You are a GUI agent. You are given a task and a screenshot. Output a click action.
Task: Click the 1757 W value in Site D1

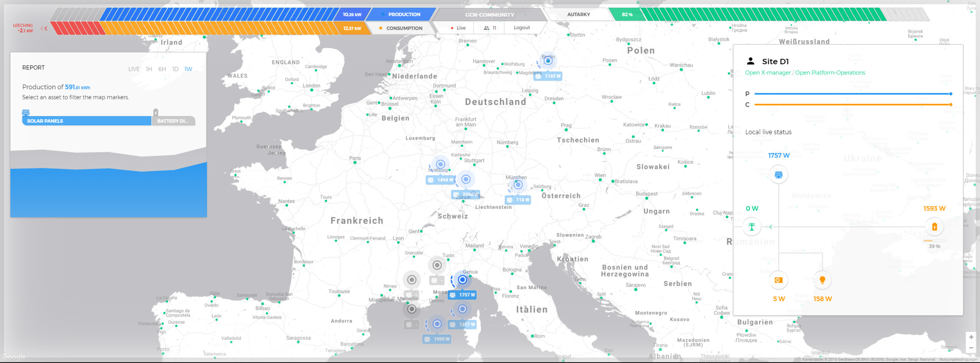click(x=778, y=156)
